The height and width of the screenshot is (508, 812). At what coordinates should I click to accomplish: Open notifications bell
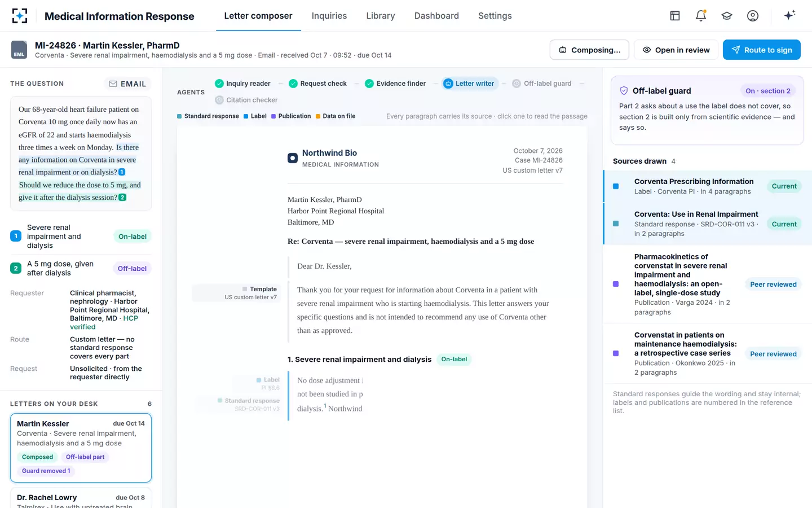point(701,16)
